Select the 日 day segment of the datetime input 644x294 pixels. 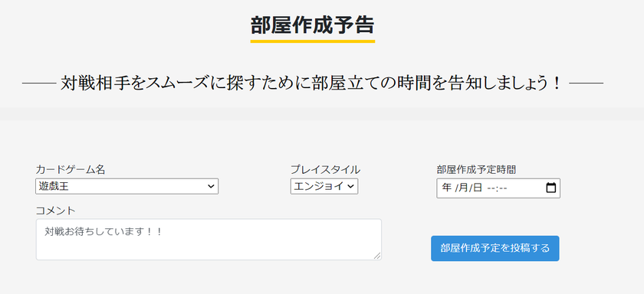pyautogui.click(x=477, y=188)
